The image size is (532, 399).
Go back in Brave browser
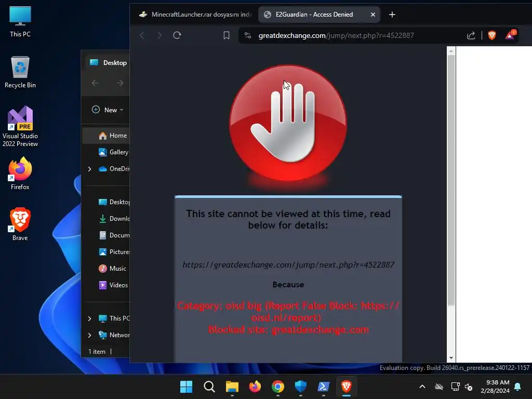click(142, 35)
